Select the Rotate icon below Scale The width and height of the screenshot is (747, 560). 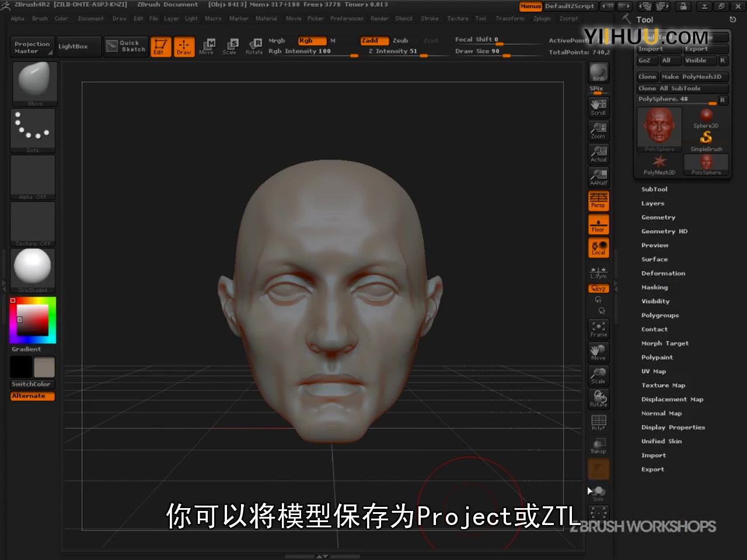click(598, 398)
